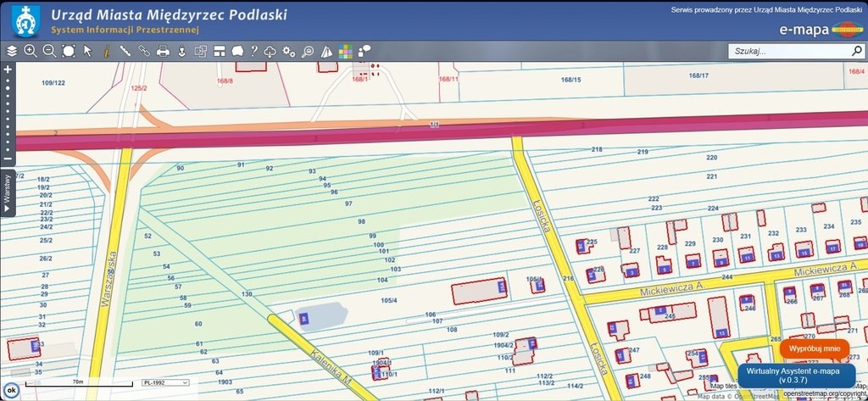Open the colorful grid palette icon
This screenshot has width=868, height=401.
pyautogui.click(x=346, y=51)
